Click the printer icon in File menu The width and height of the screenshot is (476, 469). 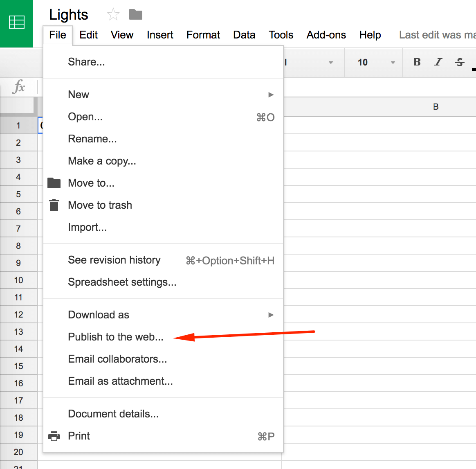click(54, 436)
